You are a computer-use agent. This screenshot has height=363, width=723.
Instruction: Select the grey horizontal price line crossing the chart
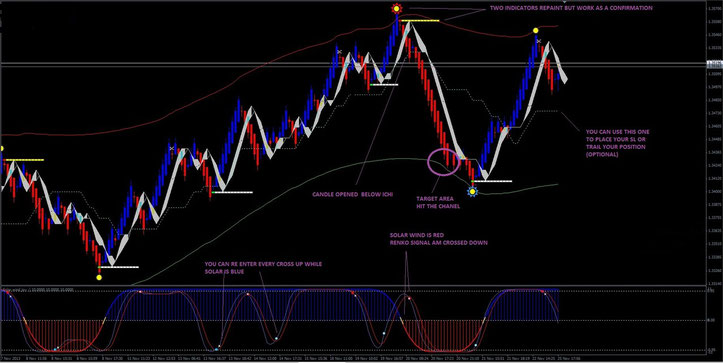pos(353,63)
